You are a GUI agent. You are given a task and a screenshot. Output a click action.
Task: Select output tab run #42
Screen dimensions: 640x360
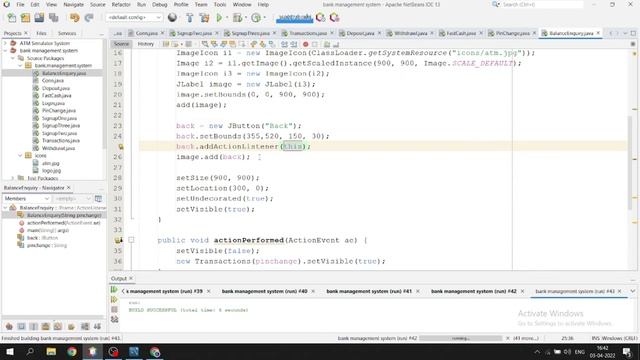473,291
